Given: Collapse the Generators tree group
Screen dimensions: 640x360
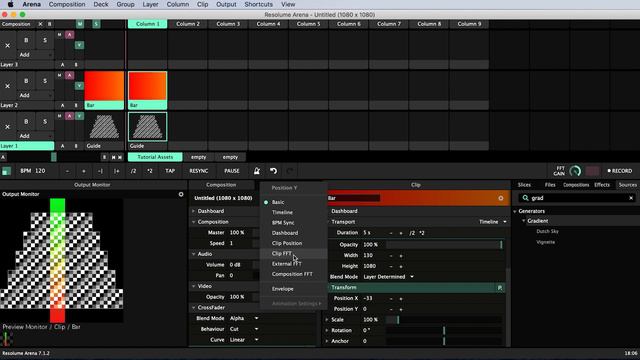Looking at the screenshot, I should tap(515, 211).
